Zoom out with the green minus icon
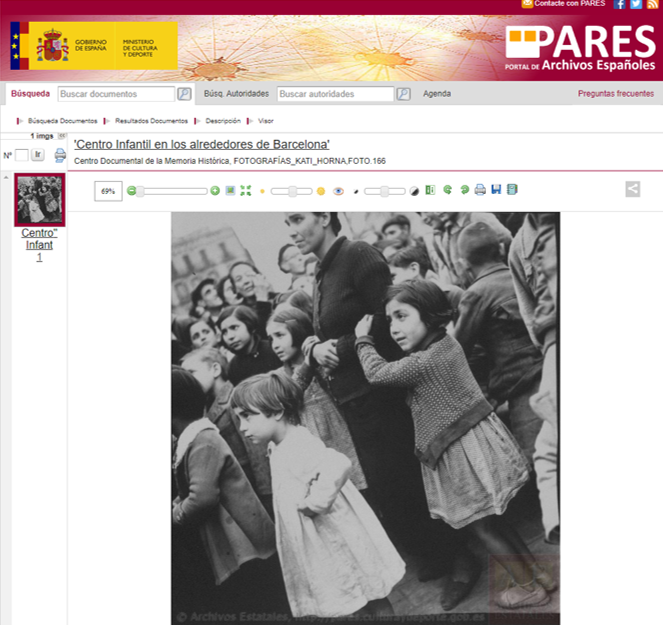 [x=132, y=191]
